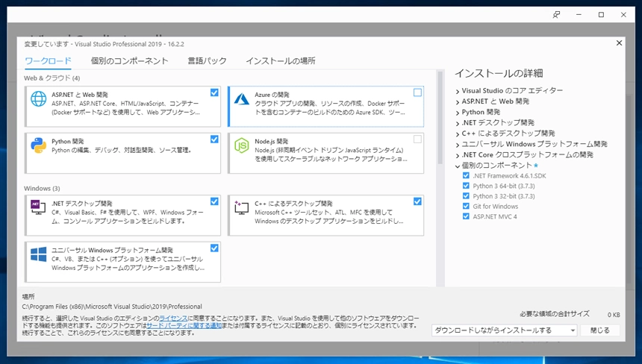This screenshot has width=642, height=364.
Task: Click the C++ desktop development monitor icon
Action: 241,207
